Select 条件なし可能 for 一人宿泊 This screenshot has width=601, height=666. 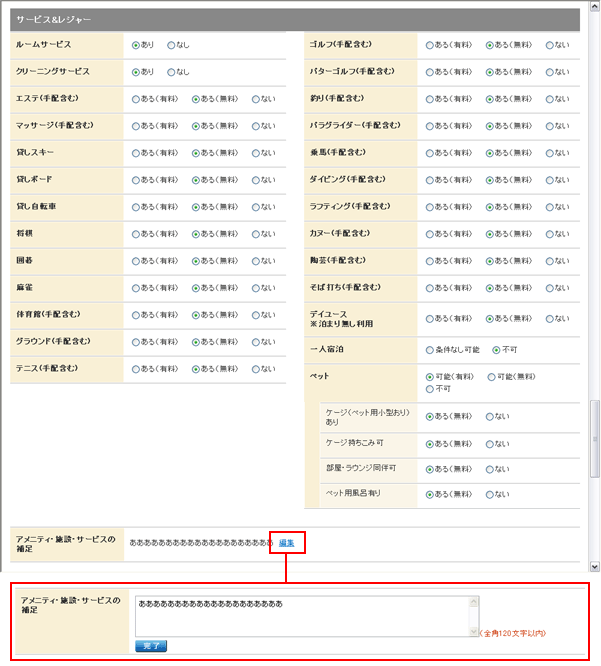pyautogui.click(x=430, y=350)
